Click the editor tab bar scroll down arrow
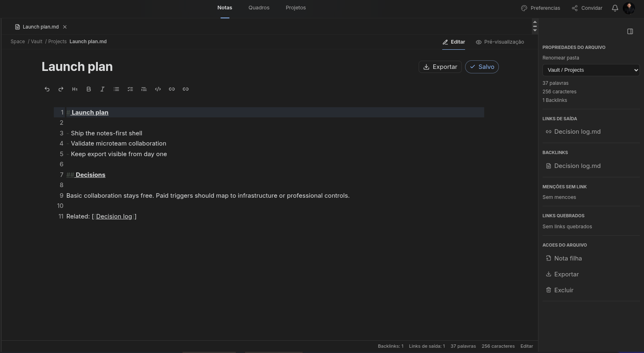 pyautogui.click(x=535, y=31)
